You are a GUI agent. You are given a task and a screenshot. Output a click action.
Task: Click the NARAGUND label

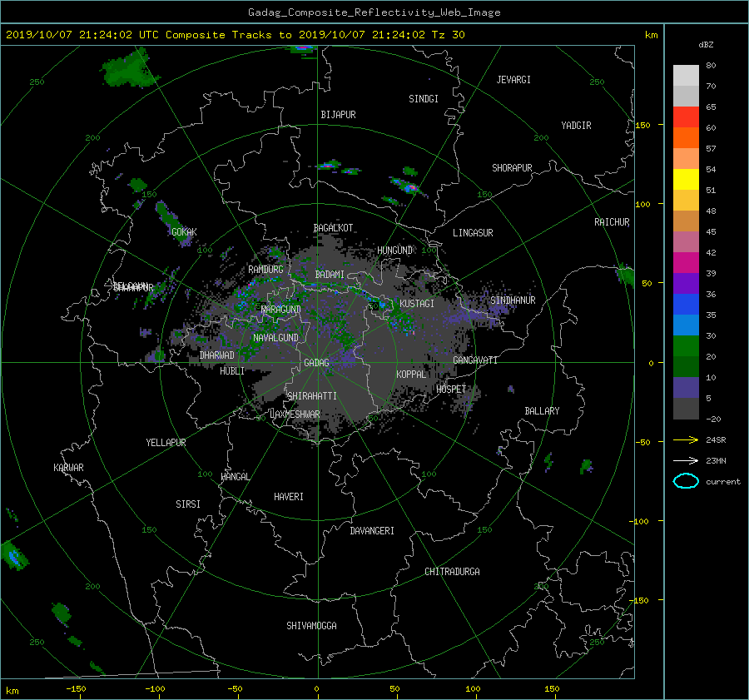[281, 310]
